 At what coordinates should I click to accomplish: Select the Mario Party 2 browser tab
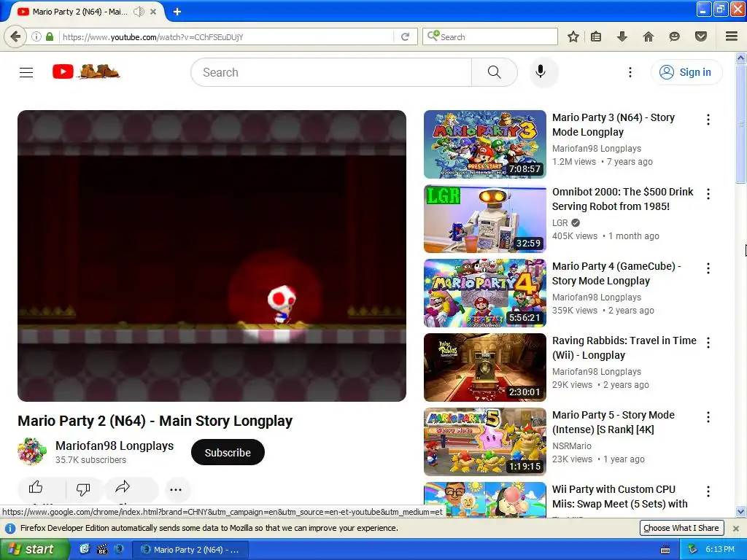(80, 12)
